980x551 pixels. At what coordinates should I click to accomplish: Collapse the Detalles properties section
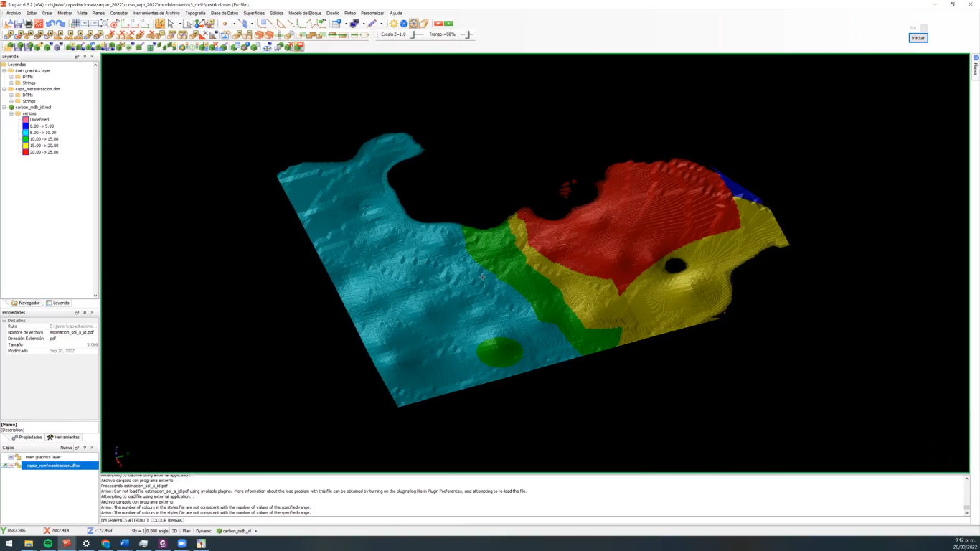pos(4,321)
